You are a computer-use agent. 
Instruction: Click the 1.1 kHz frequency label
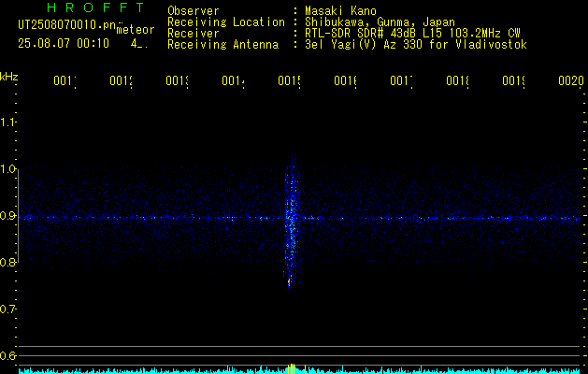pyautogui.click(x=8, y=122)
